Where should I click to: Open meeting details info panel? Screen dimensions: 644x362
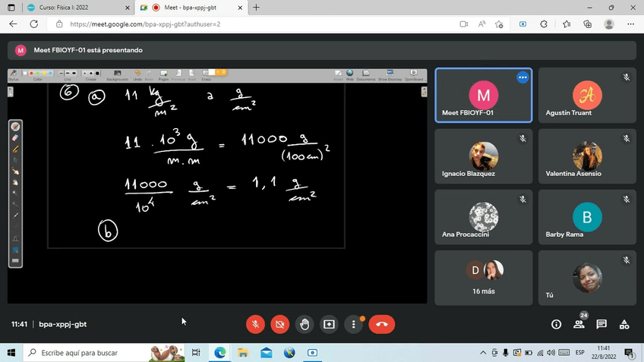556,324
